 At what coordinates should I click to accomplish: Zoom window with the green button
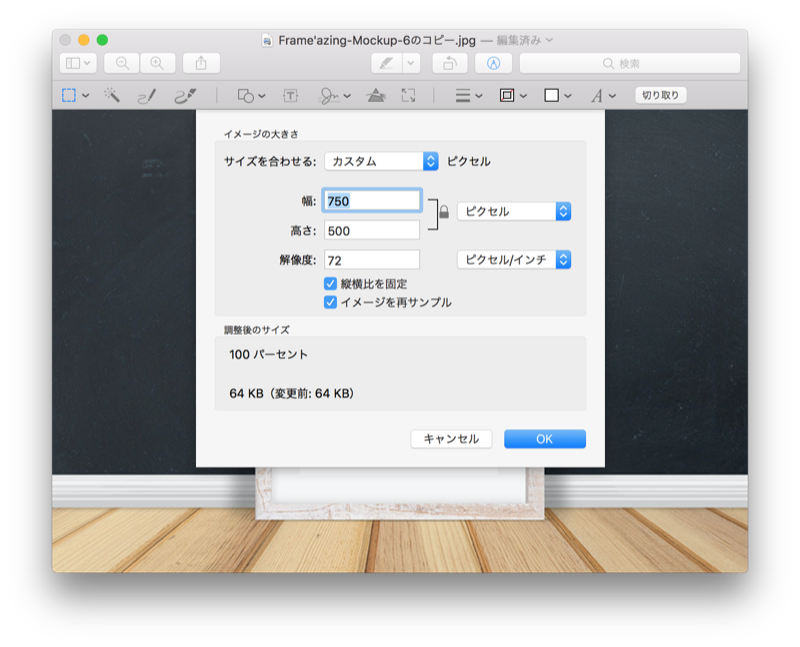102,40
